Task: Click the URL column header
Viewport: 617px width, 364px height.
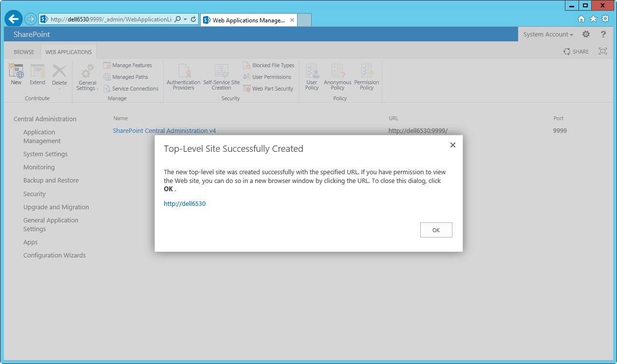Action: (x=393, y=118)
